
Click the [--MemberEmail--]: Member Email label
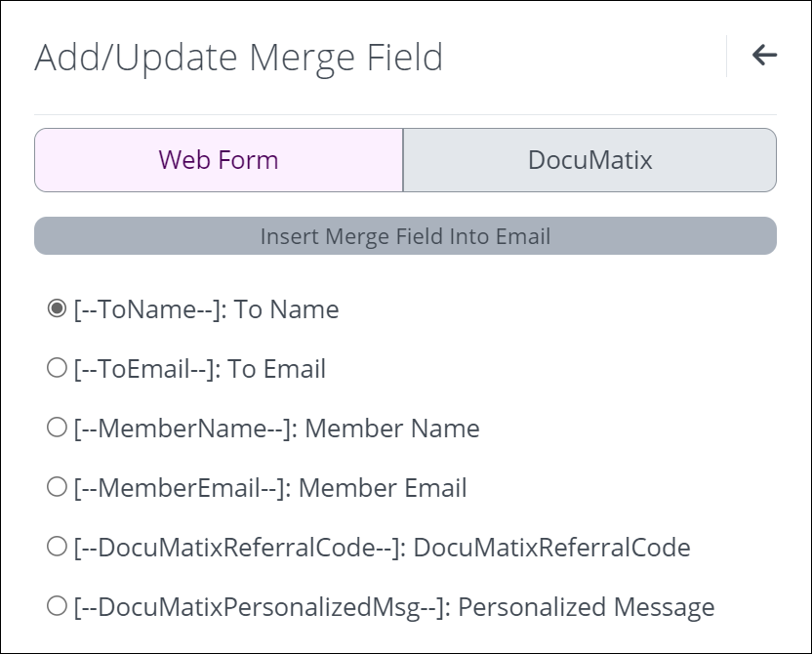(x=269, y=488)
